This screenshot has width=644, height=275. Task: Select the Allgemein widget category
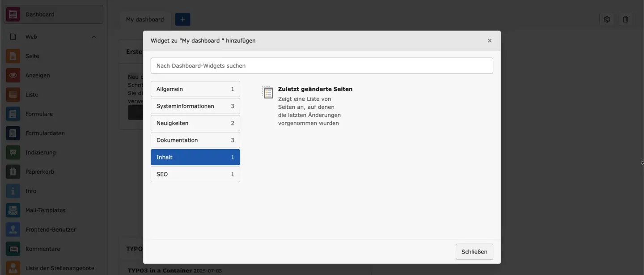coord(195,89)
